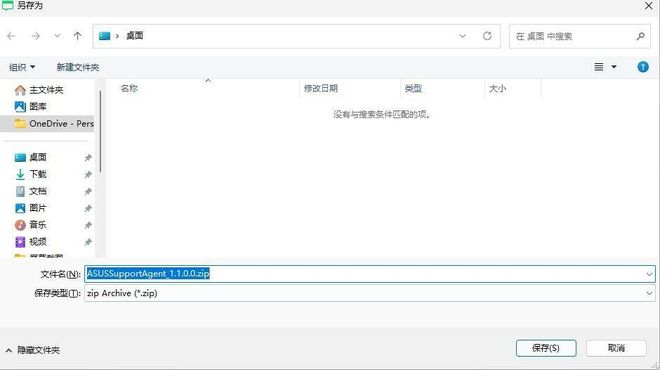Screen dimensions: 660x370
Task: Click the view layout list icon
Action: click(x=599, y=67)
